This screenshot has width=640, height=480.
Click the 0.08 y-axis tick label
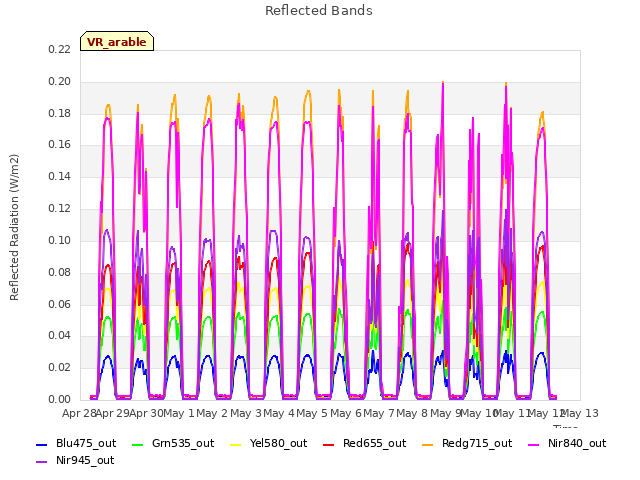click(x=59, y=272)
